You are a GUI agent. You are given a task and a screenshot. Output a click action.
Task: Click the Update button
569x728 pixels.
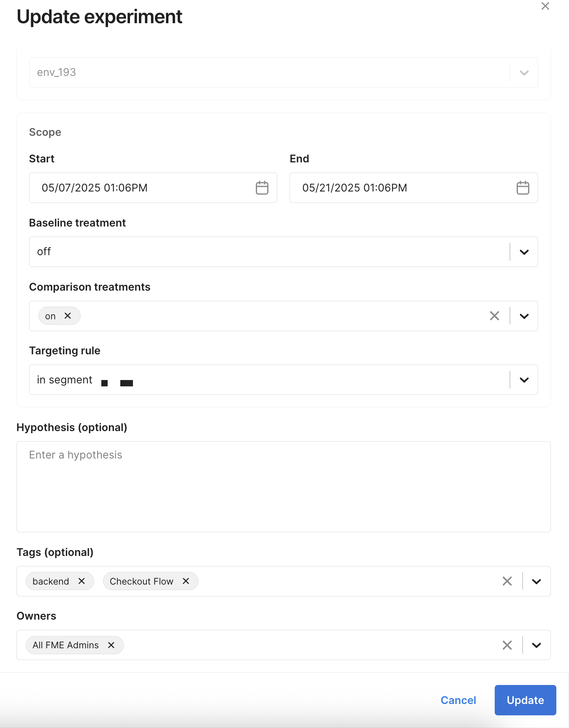coord(525,700)
